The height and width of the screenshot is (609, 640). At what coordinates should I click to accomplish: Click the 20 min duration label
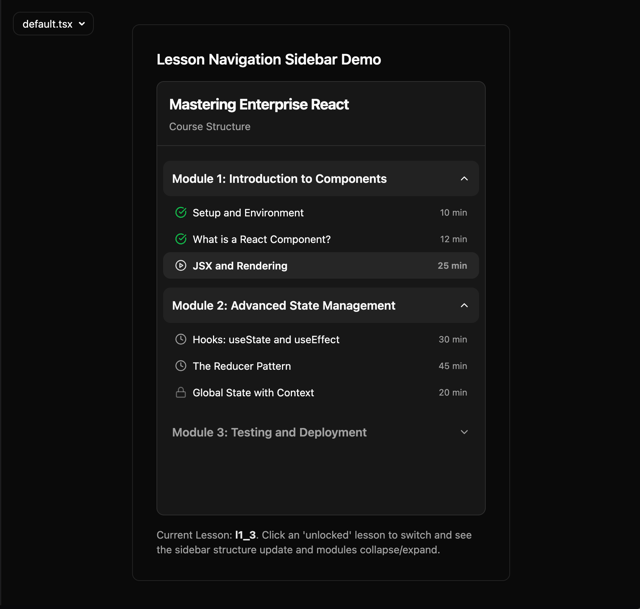pos(453,393)
